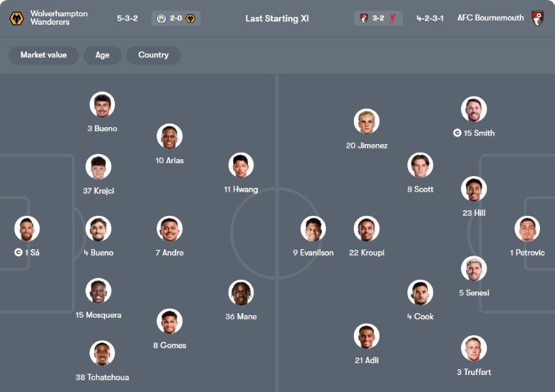Click the captain badge next to Smith
Image resolution: width=555 pixels, height=392 pixels.
coord(457,133)
